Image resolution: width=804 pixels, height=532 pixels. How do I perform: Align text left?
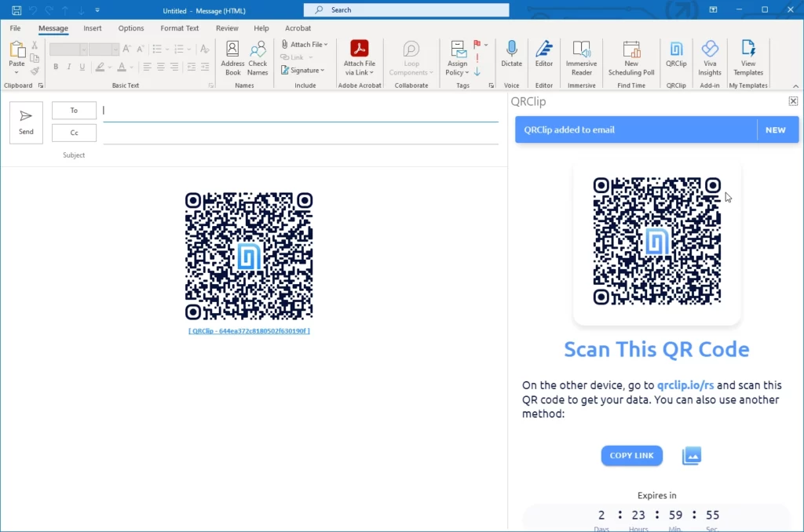147,67
